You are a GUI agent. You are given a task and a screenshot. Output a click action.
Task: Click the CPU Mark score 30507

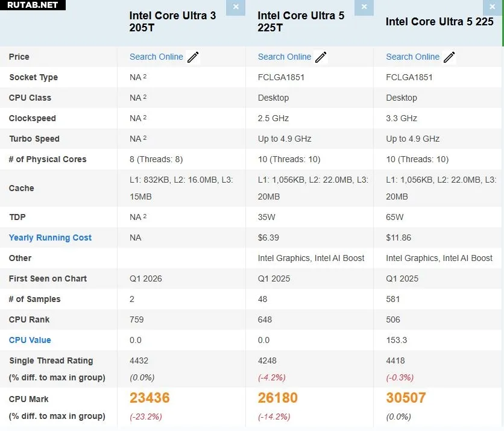406,398
